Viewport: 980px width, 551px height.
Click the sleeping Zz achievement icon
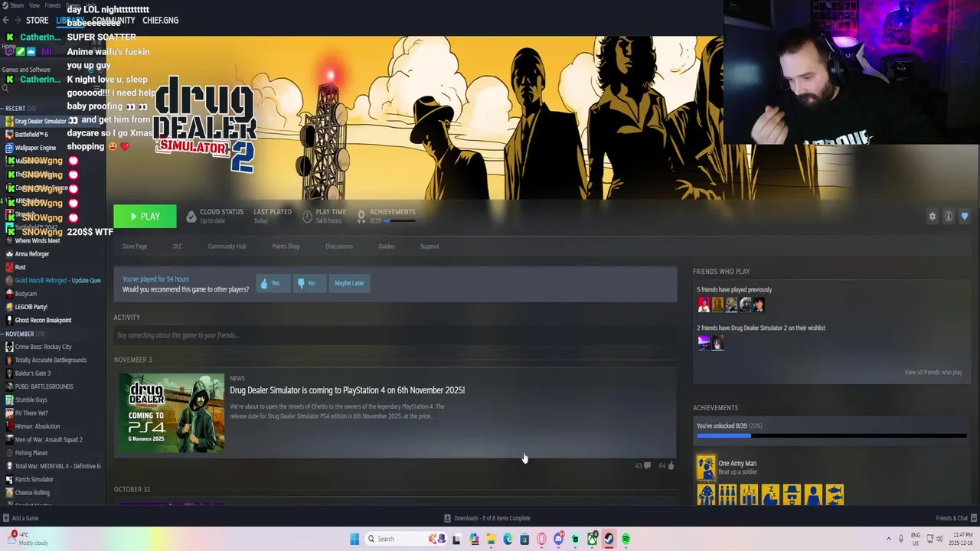pyautogui.click(x=770, y=495)
